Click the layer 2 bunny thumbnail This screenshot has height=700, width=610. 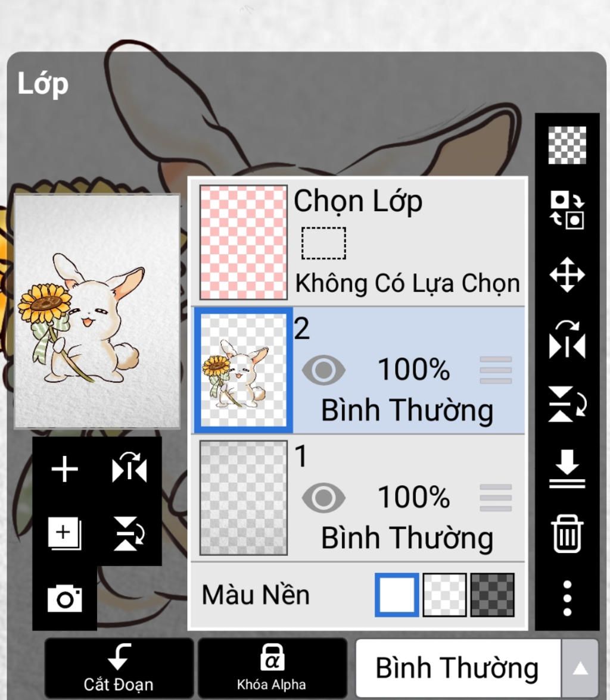(x=244, y=370)
